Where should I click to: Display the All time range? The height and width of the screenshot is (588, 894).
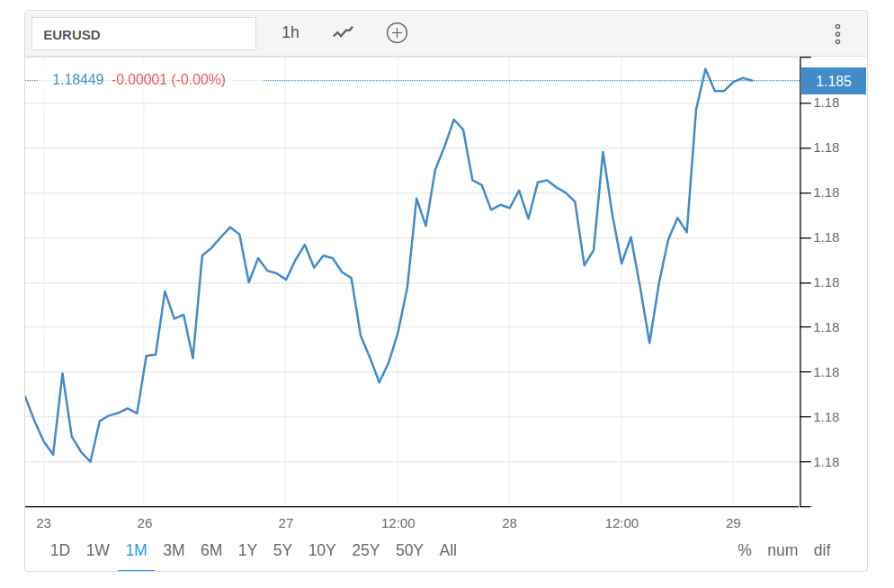coord(448,550)
